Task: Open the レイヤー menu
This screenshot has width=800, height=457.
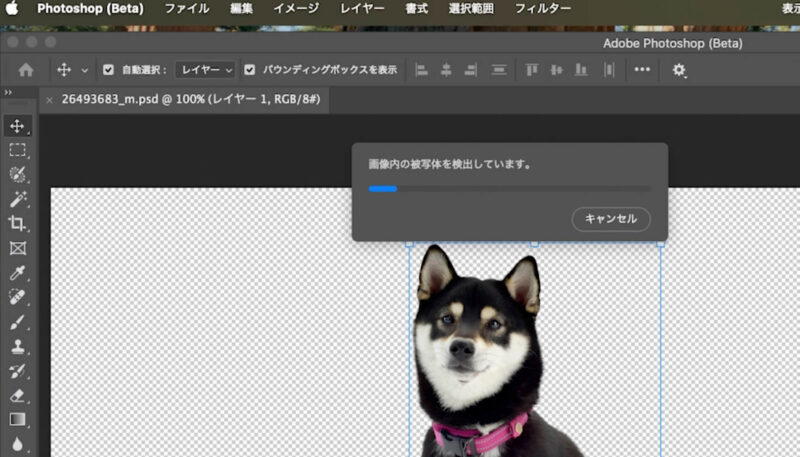Action: pos(362,8)
